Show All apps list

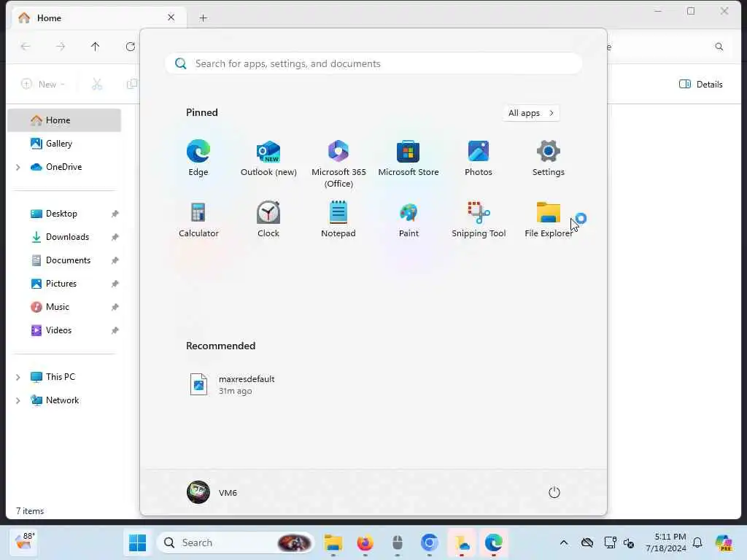pyautogui.click(x=531, y=113)
